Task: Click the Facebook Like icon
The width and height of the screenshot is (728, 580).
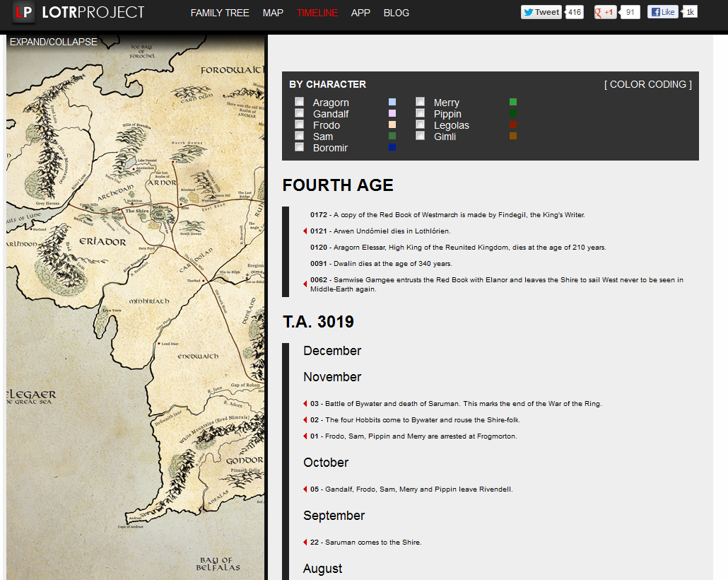Action: [x=658, y=11]
